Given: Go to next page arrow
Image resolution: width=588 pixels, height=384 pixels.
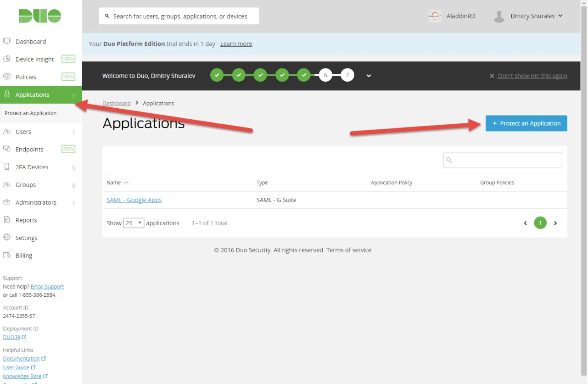Looking at the screenshot, I should click(555, 223).
